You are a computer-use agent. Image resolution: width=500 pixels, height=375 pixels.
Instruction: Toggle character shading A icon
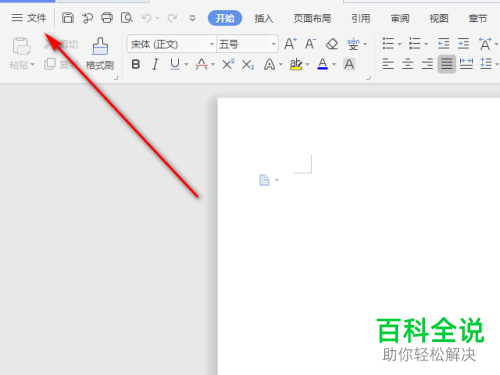(x=349, y=64)
